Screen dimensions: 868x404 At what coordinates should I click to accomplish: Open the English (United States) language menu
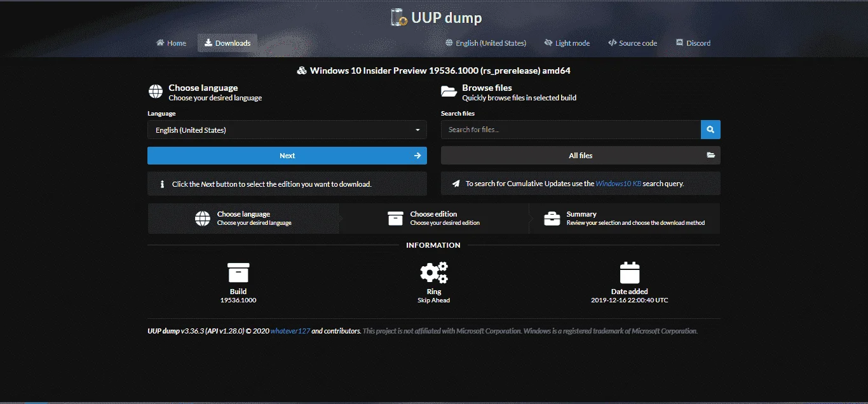[486, 43]
